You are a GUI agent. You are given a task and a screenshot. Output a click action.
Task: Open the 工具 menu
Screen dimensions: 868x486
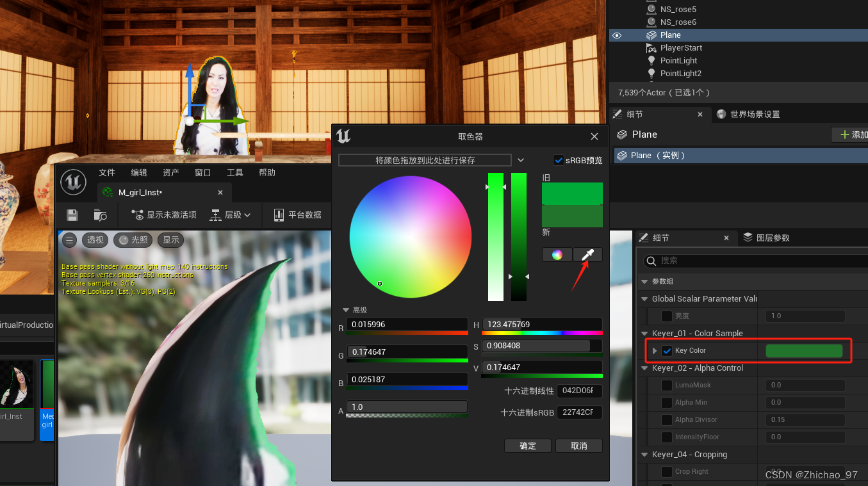coord(235,173)
